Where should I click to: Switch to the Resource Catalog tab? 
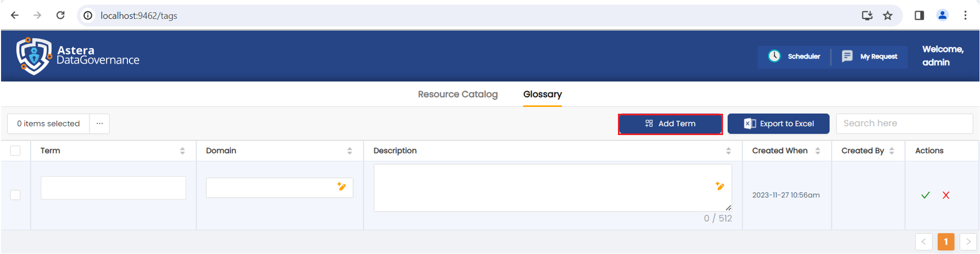(458, 94)
